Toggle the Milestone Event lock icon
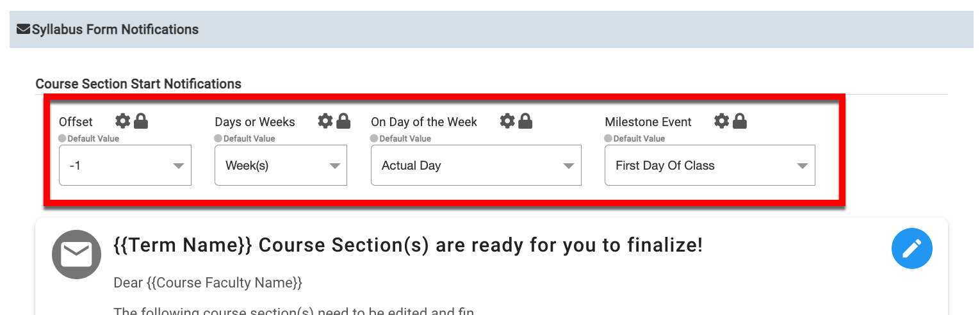Image resolution: width=980 pixels, height=315 pixels. [740, 120]
